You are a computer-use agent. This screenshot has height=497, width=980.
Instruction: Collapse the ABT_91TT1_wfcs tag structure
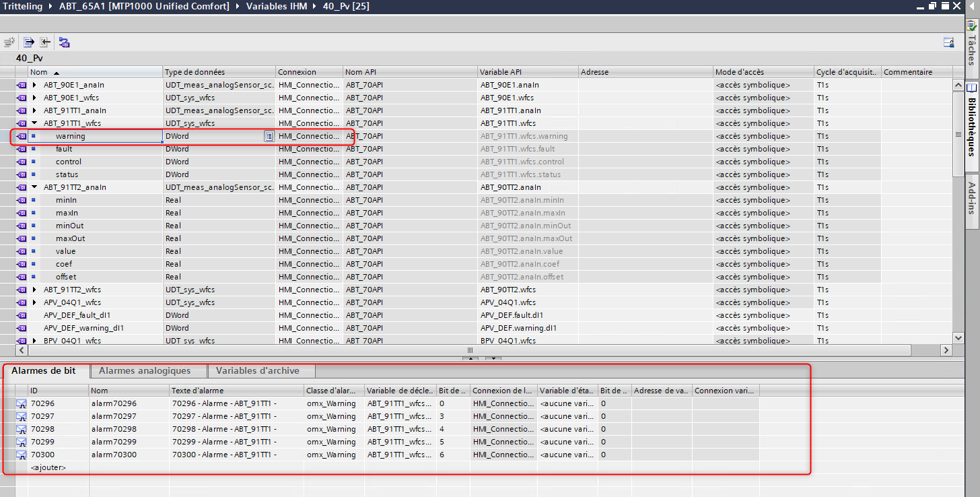34,123
